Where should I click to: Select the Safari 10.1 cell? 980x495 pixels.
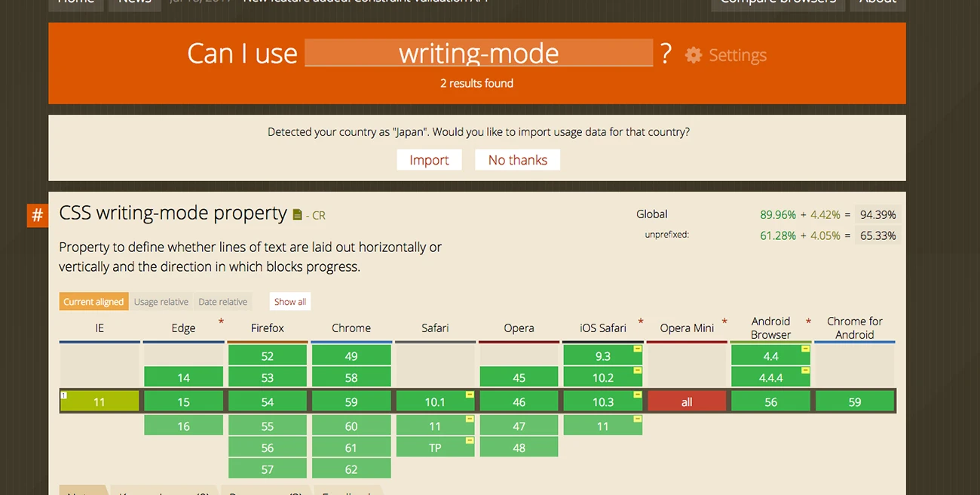click(x=435, y=402)
